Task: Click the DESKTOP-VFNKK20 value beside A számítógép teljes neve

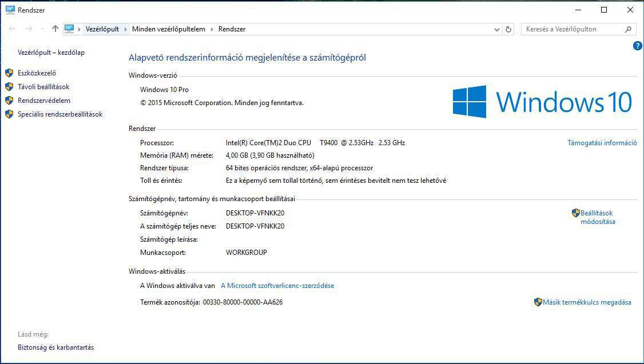Action: click(255, 226)
